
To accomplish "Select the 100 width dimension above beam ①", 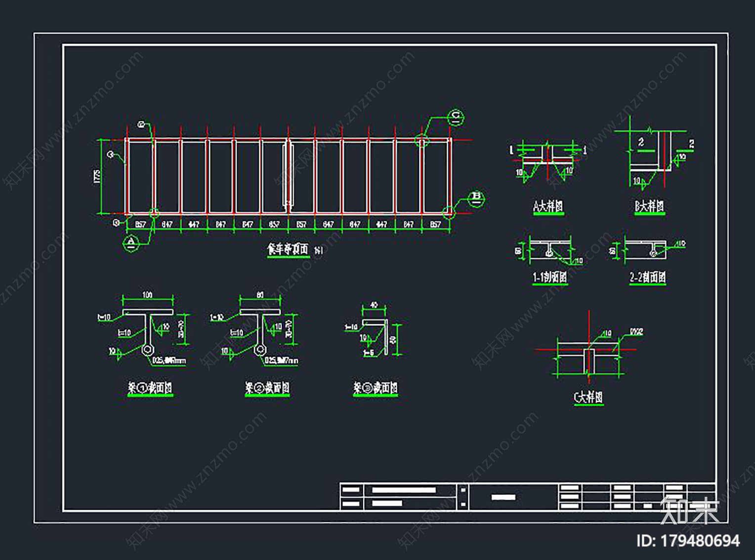I will coord(148,295).
